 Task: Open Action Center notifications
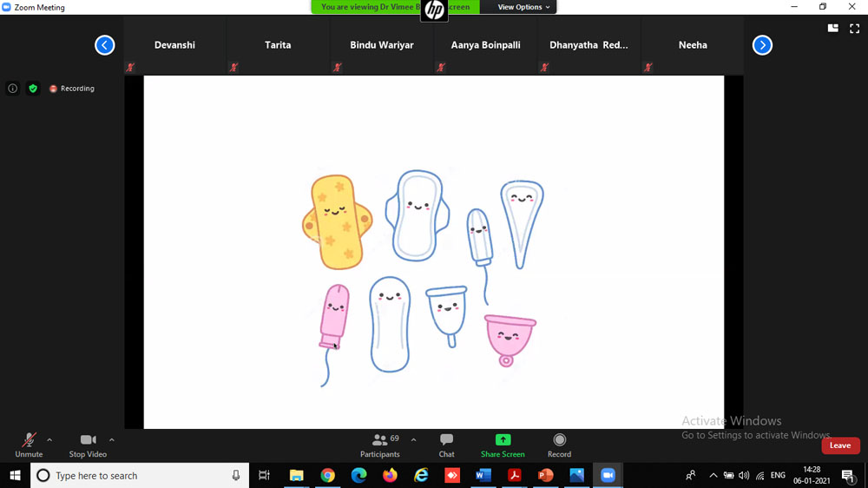847,475
